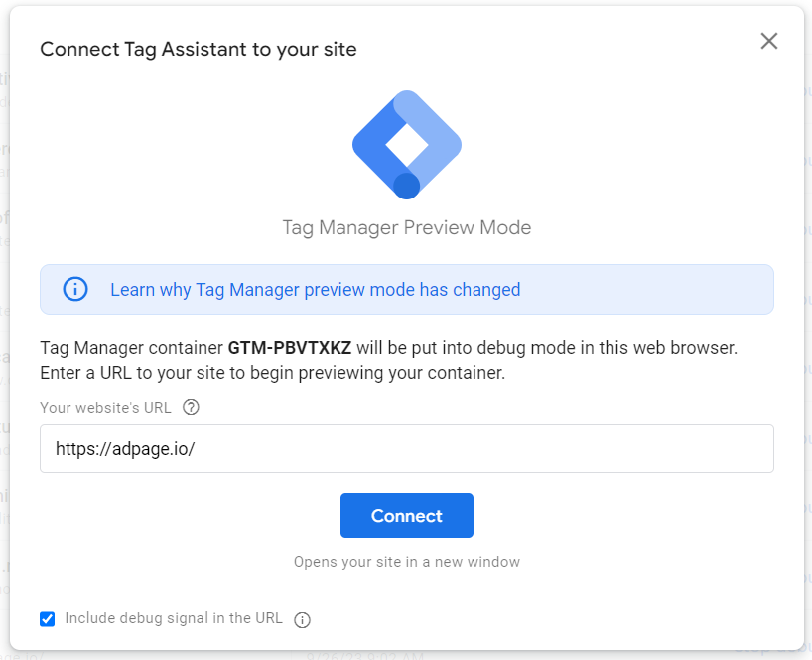This screenshot has height=660, width=812.
Task: Click the words Tag Manager container in the description
Action: pyautogui.click(x=131, y=349)
